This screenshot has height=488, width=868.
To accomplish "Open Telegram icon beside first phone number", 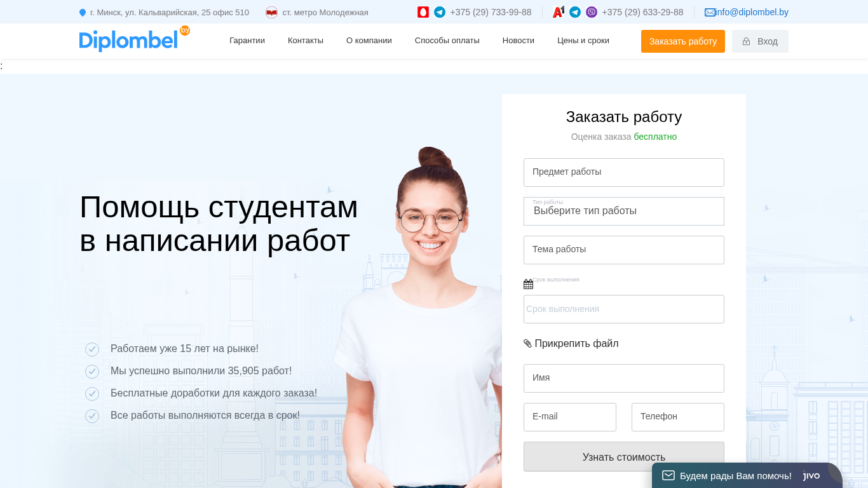I will pos(440,12).
